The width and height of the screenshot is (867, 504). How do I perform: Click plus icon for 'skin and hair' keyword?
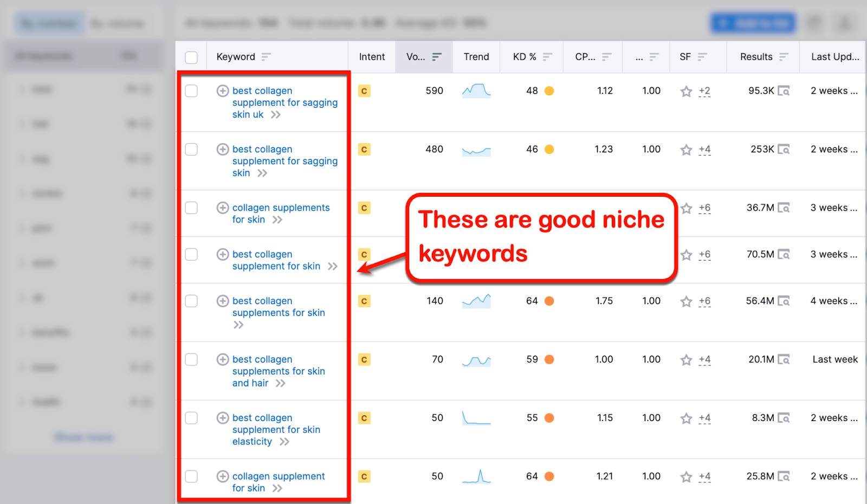point(223,360)
